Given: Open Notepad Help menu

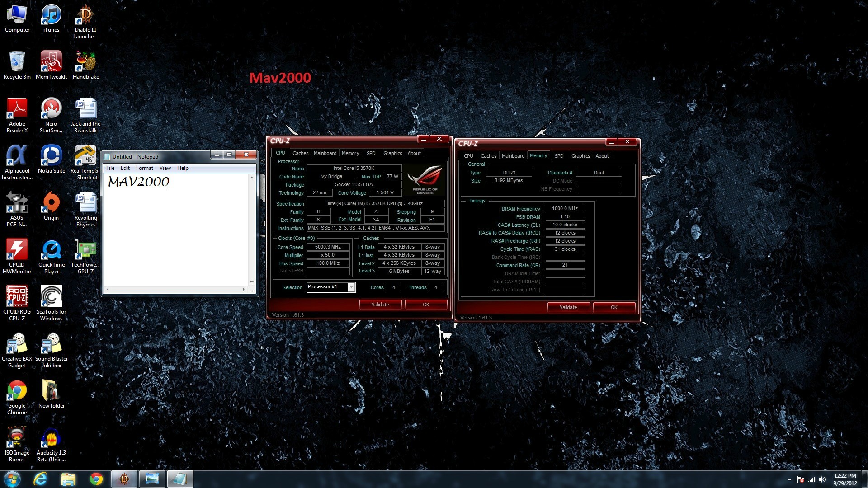Looking at the screenshot, I should [x=183, y=168].
